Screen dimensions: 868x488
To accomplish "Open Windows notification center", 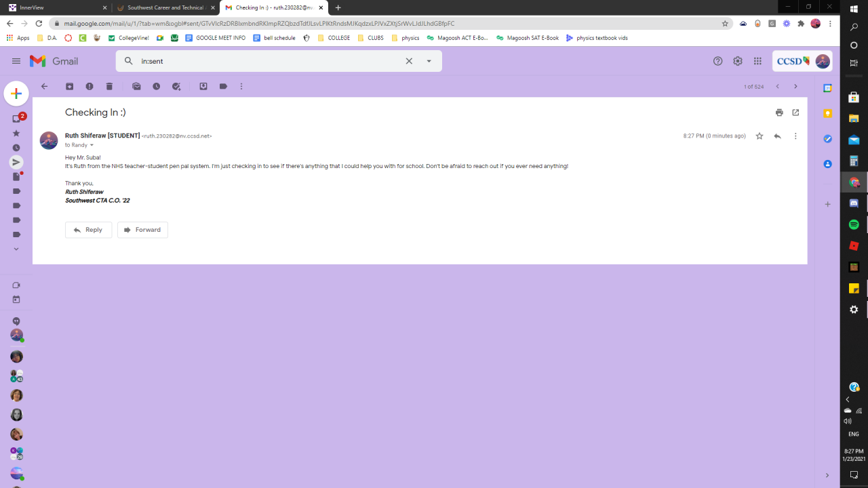I will 854,475.
